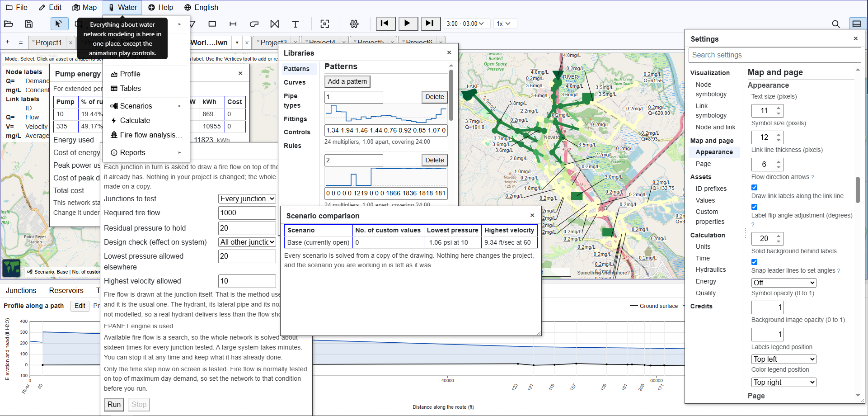The image size is (868, 416).
Task: Play the animation
Action: pyautogui.click(x=408, y=24)
